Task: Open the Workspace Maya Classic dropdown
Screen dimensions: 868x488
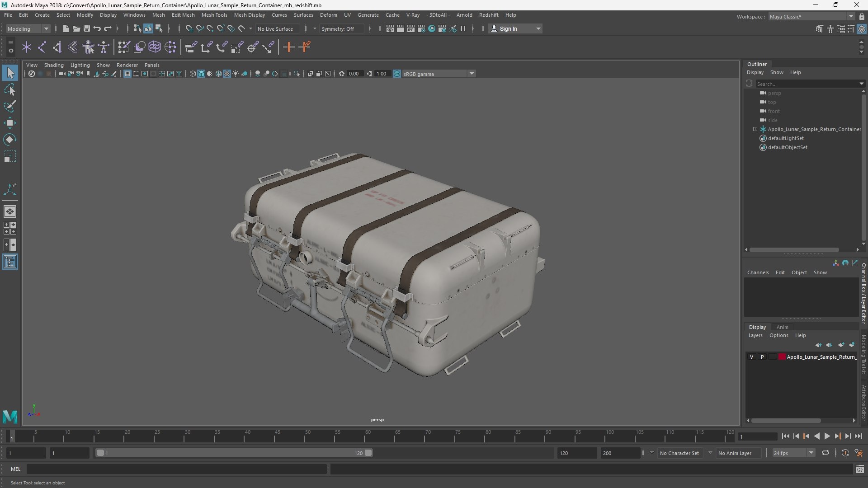Action: (811, 16)
